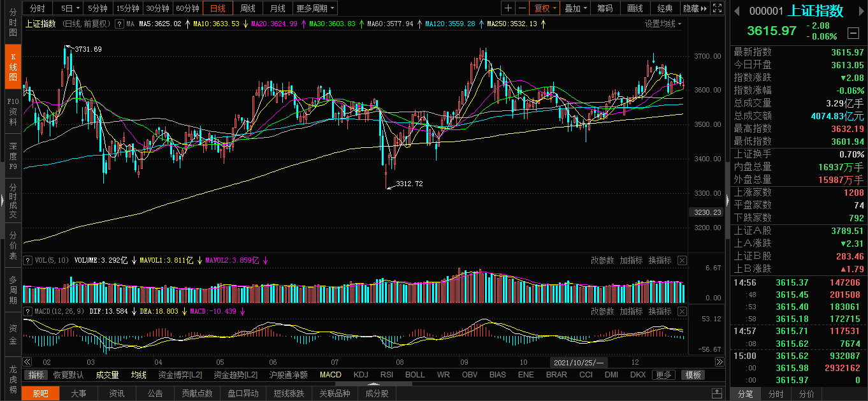
Task: Select the KDJ indicator
Action: pos(361,375)
